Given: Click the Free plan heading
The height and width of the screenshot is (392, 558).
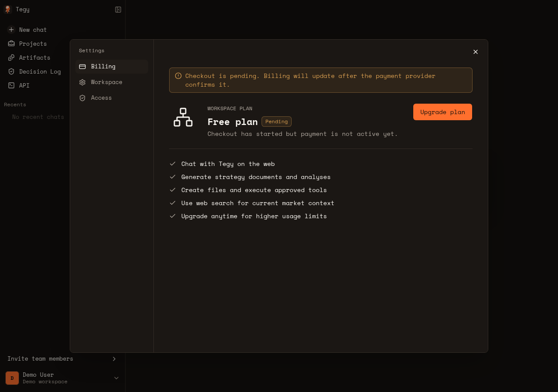Looking at the screenshot, I should point(232,122).
